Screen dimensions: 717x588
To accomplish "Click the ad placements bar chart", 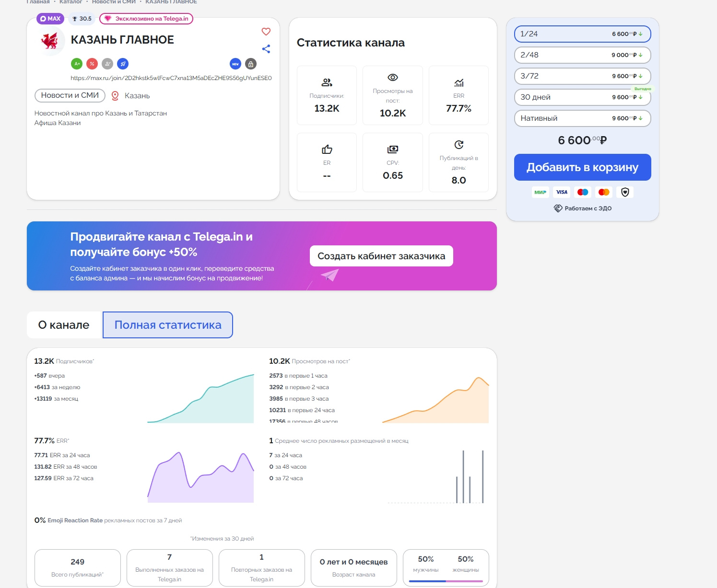I will coord(435,477).
